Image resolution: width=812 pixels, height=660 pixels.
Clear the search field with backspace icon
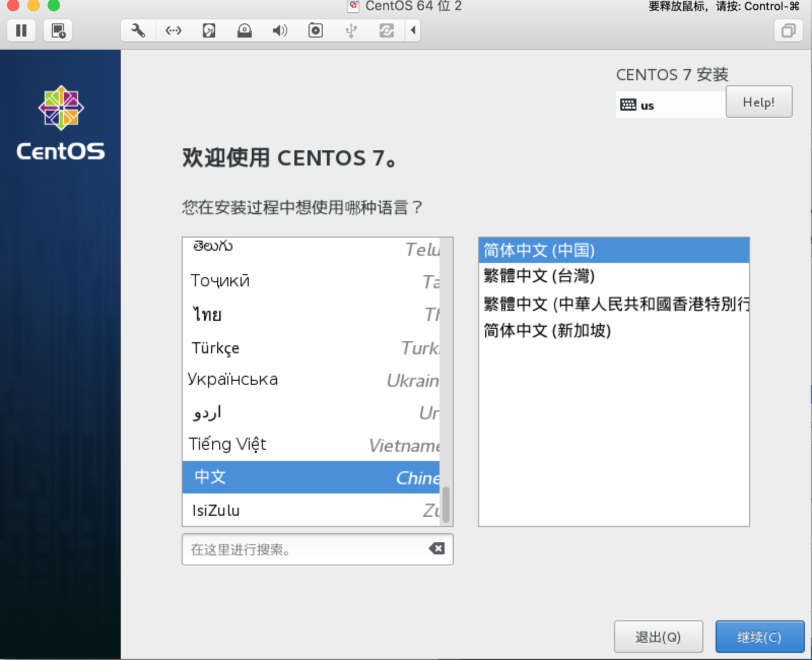pos(436,548)
